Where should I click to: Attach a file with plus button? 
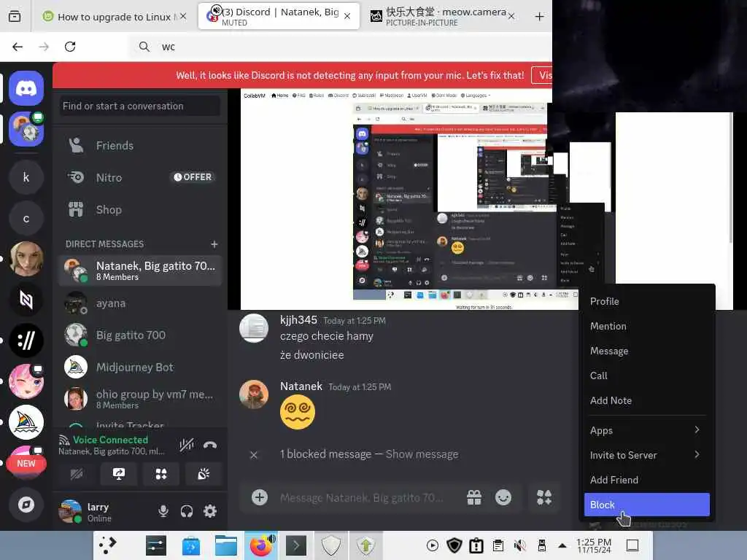(260, 497)
